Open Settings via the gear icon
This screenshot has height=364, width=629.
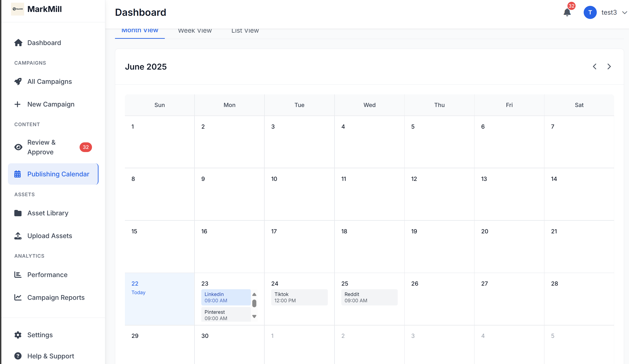tap(18, 335)
